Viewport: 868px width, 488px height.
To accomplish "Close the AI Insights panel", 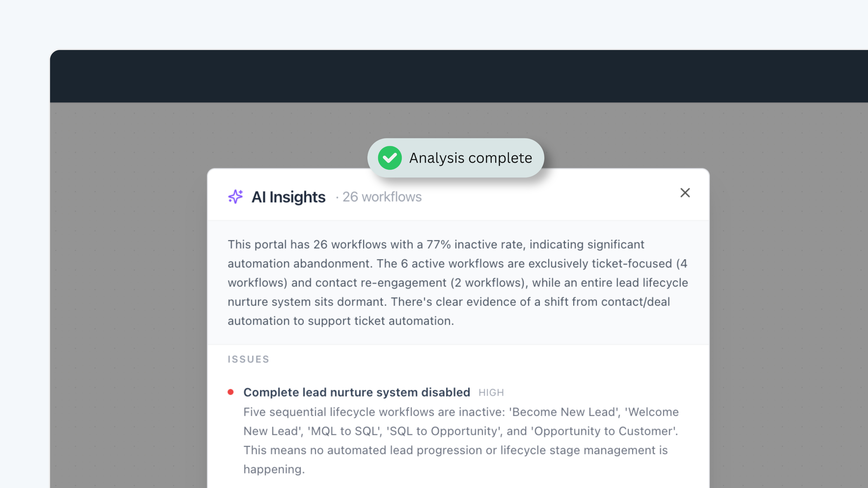I will point(685,192).
